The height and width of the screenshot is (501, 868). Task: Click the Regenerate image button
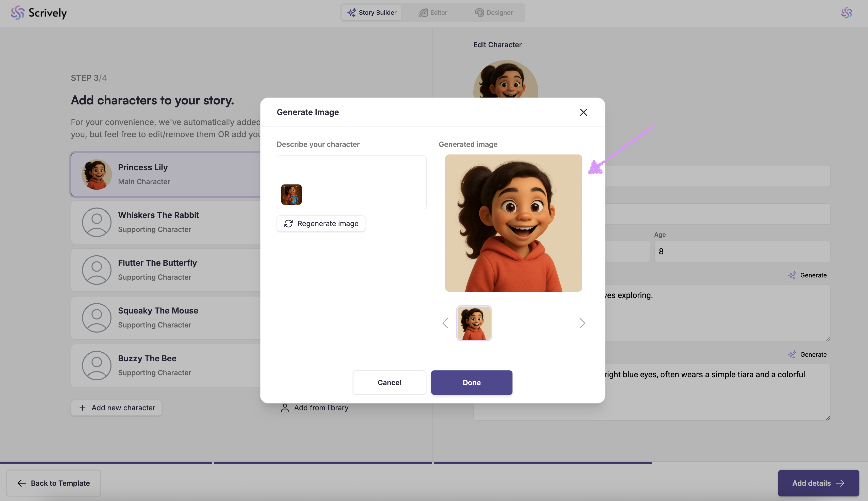pyautogui.click(x=321, y=224)
